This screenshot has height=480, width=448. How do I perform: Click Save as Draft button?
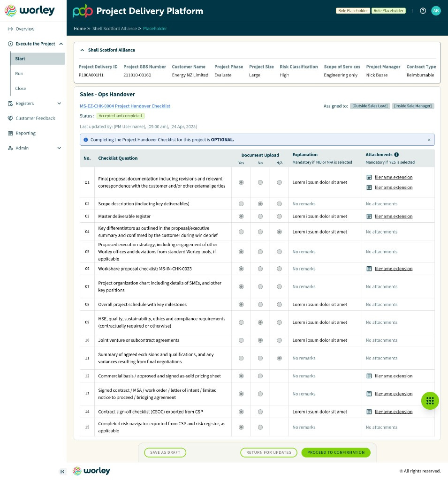[165, 452]
